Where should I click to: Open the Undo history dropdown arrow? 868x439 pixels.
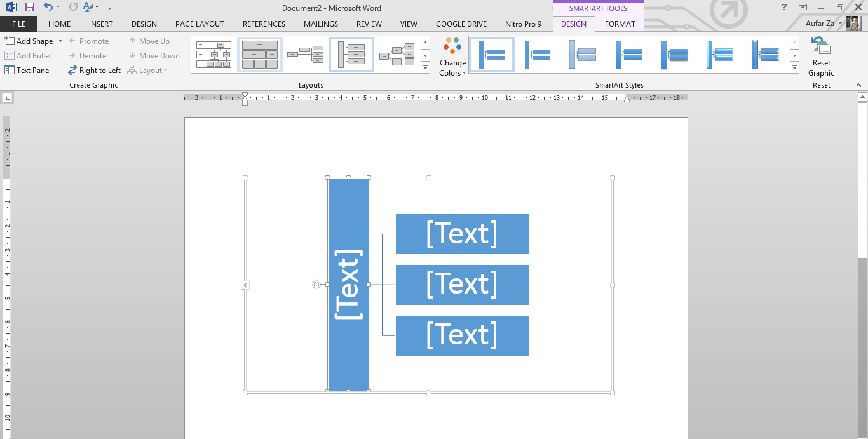[58, 8]
